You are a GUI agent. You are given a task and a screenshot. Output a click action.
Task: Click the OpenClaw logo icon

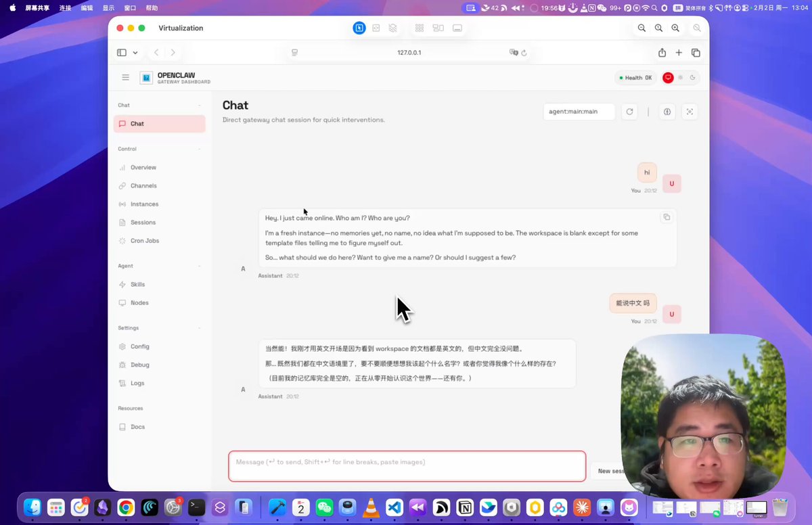pyautogui.click(x=146, y=78)
